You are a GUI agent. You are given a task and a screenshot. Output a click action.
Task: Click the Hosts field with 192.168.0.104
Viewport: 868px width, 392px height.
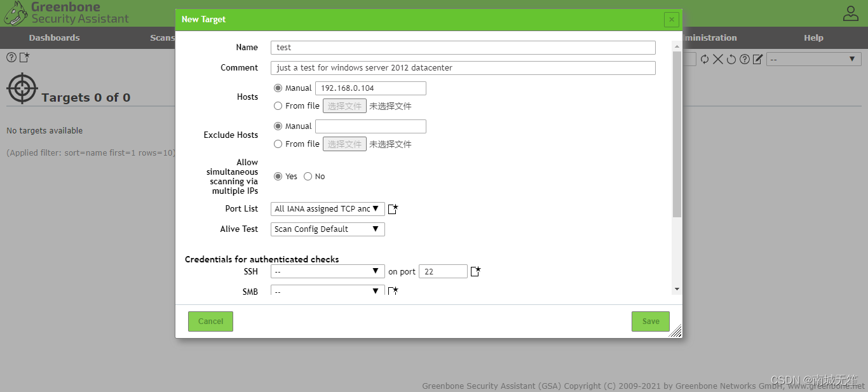pyautogui.click(x=370, y=88)
